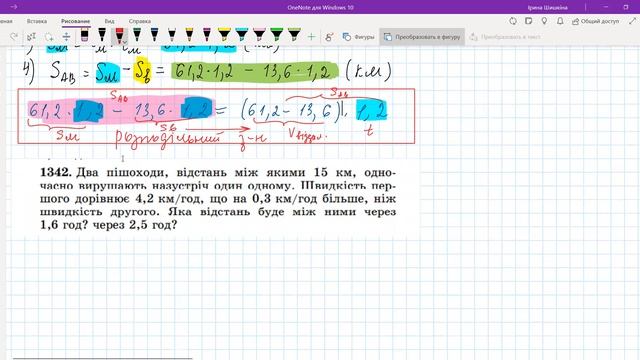Add a new pen with plus icon
The image size is (640, 360).
click(x=311, y=37)
